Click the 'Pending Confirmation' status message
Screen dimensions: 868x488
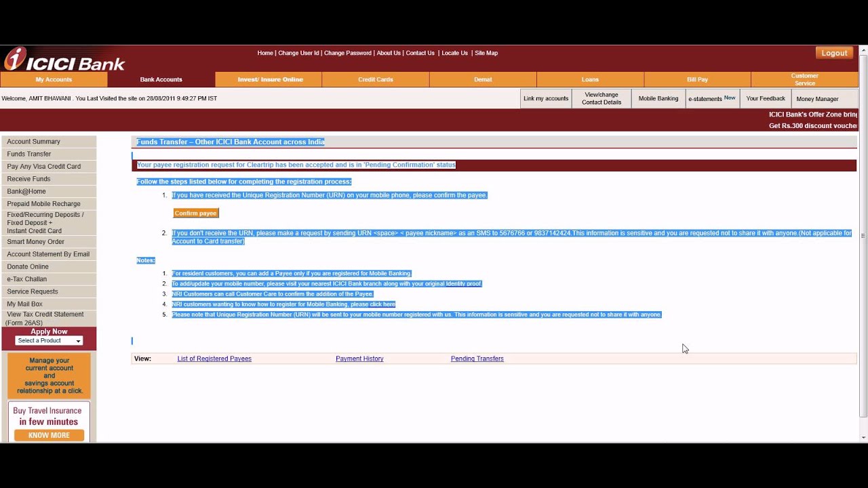point(296,165)
